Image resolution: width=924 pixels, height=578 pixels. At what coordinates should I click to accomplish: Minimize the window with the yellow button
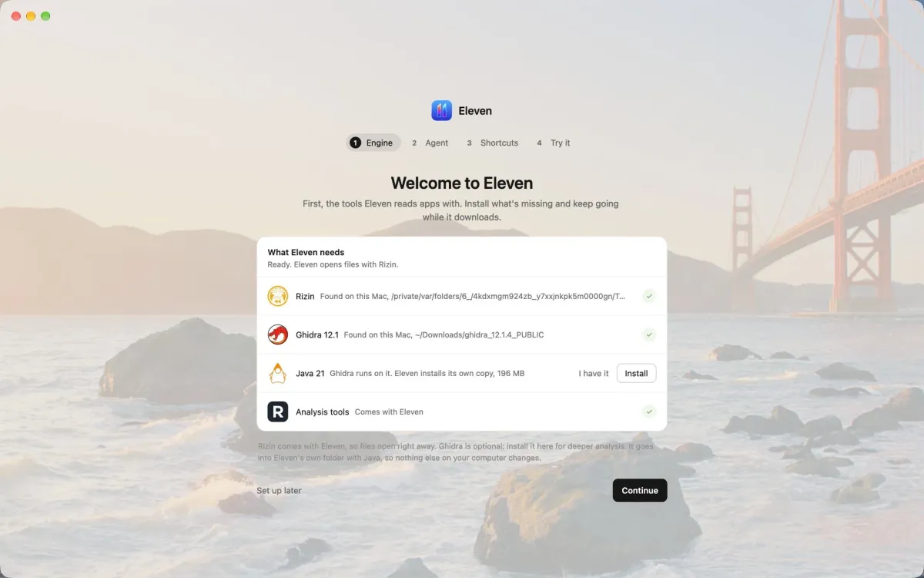point(31,16)
